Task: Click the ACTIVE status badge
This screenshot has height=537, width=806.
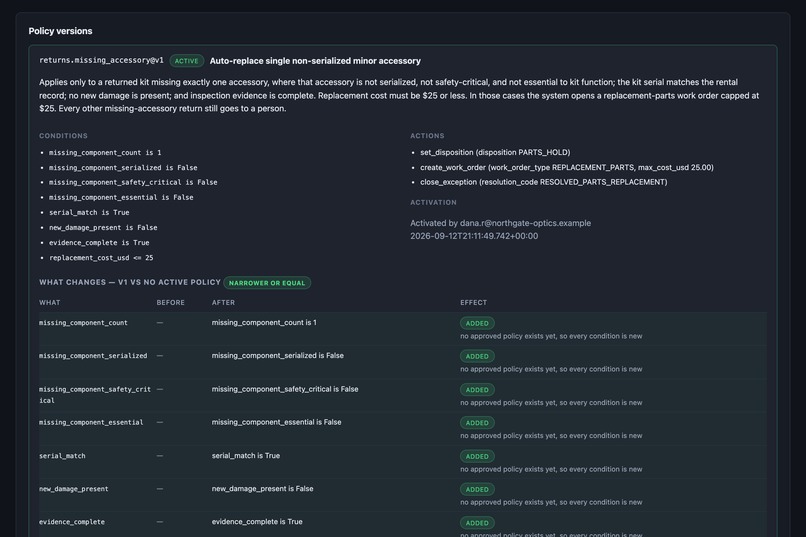Action: point(187,61)
